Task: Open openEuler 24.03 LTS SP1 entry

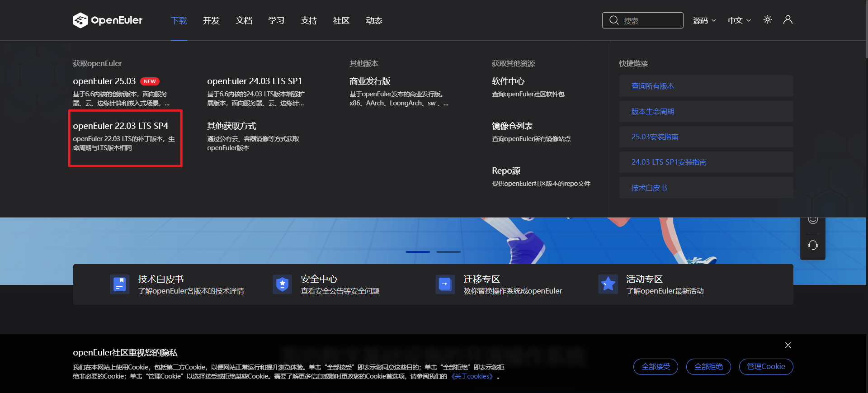Action: pos(255,81)
